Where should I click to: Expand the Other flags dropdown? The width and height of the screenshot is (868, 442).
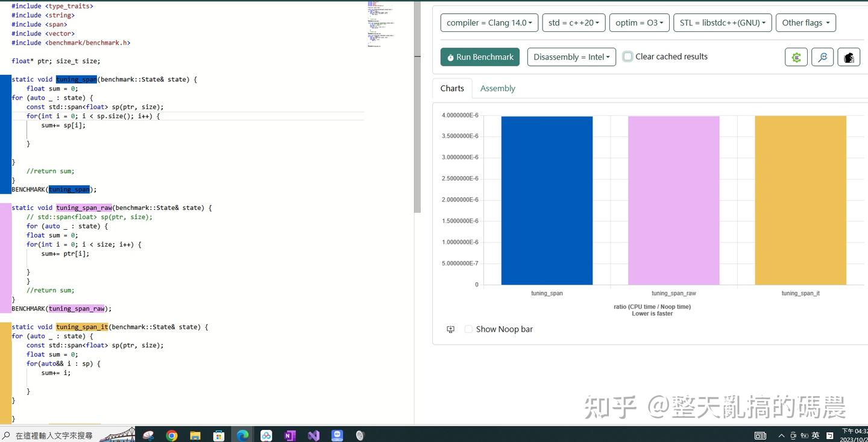pos(805,23)
